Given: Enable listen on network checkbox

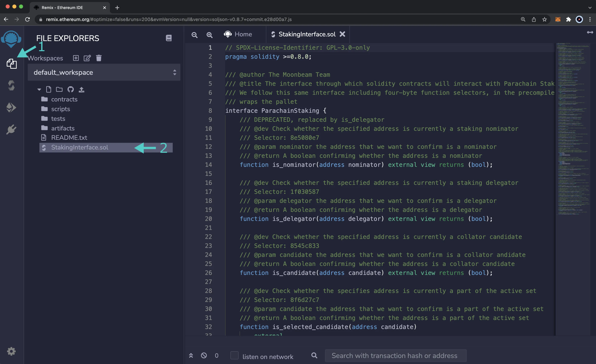Looking at the screenshot, I should click(x=234, y=355).
